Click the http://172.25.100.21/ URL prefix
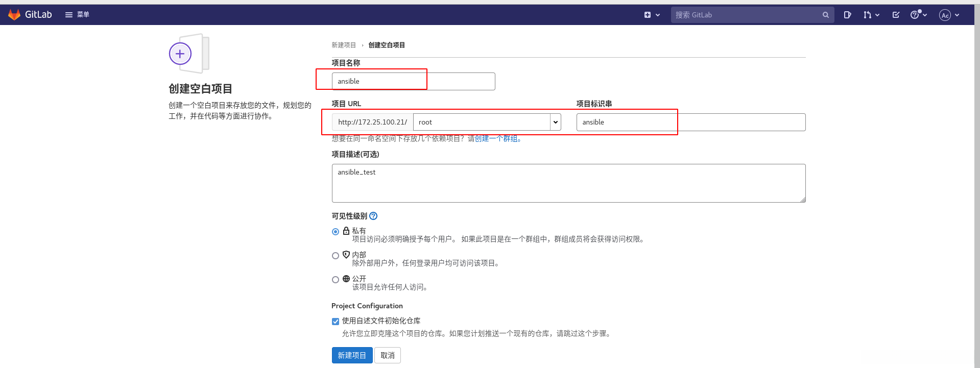980x368 pixels. [372, 122]
